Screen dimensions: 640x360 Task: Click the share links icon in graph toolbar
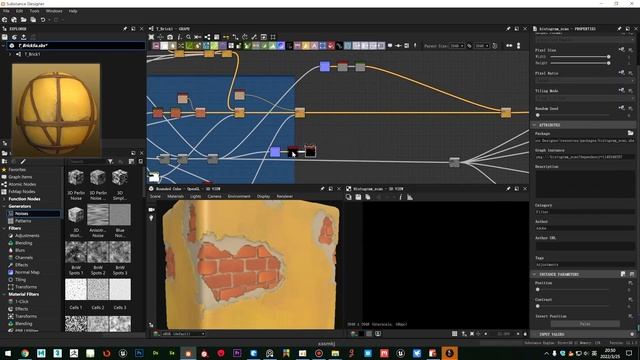[207, 37]
